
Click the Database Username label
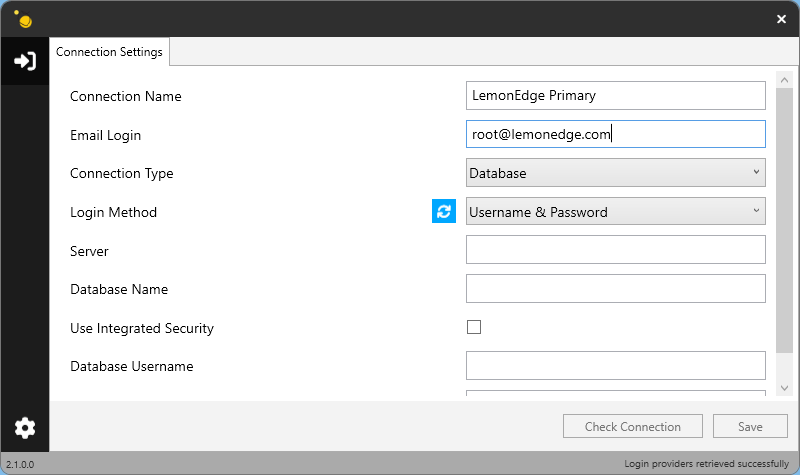click(132, 366)
